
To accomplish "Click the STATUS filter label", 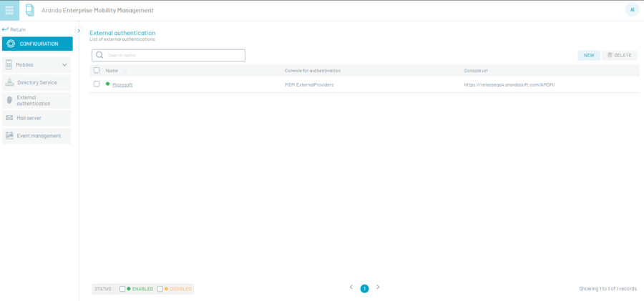I will coord(102,289).
